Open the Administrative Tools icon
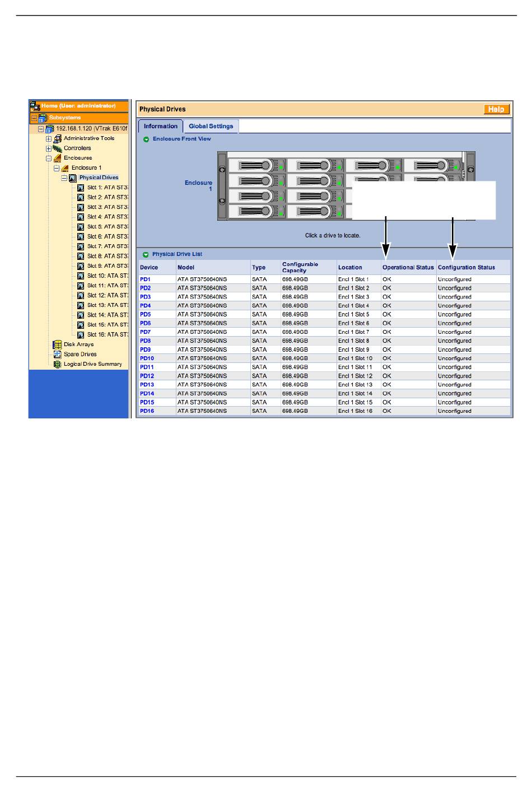This screenshot has height=792, width=532. click(57, 138)
